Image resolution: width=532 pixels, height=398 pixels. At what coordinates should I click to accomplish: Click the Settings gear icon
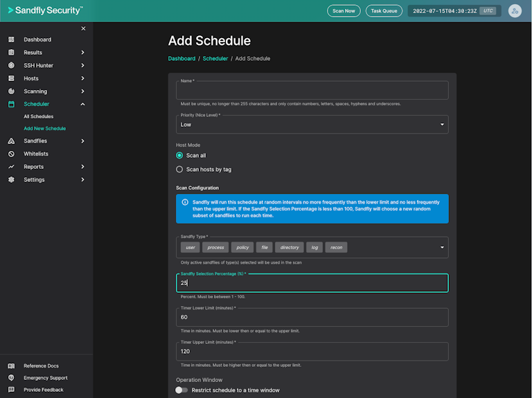click(x=11, y=180)
